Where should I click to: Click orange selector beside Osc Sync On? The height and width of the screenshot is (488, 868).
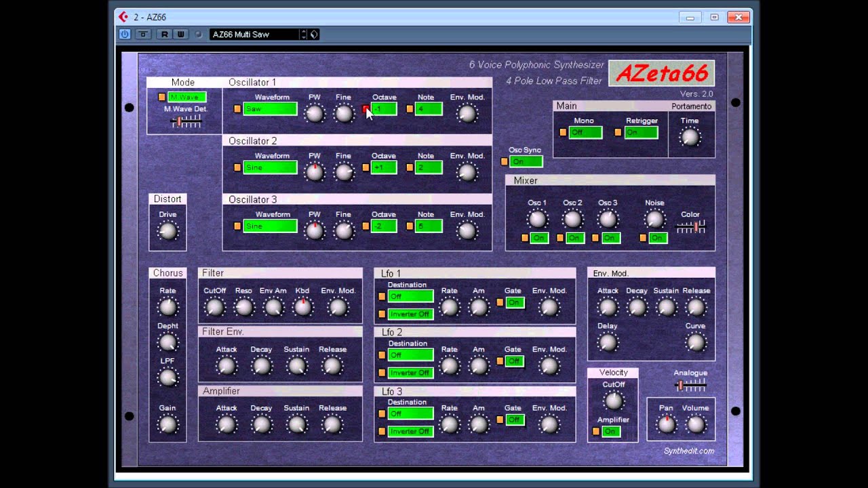click(x=504, y=161)
